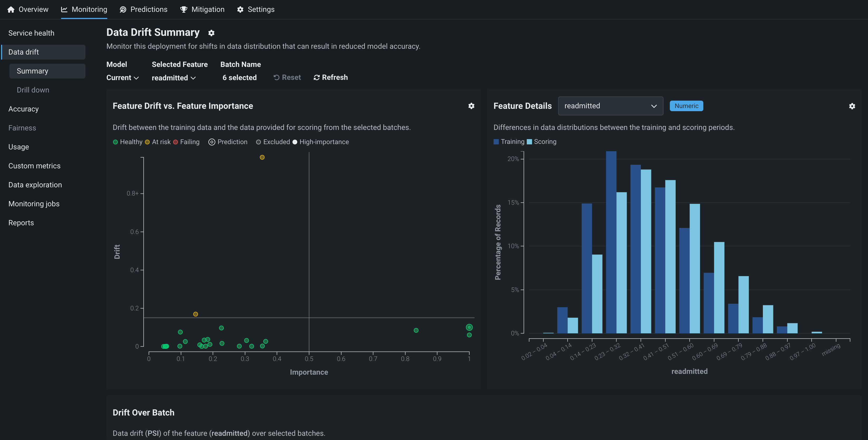
Task: Switch to the Monitoring tab
Action: point(84,9)
